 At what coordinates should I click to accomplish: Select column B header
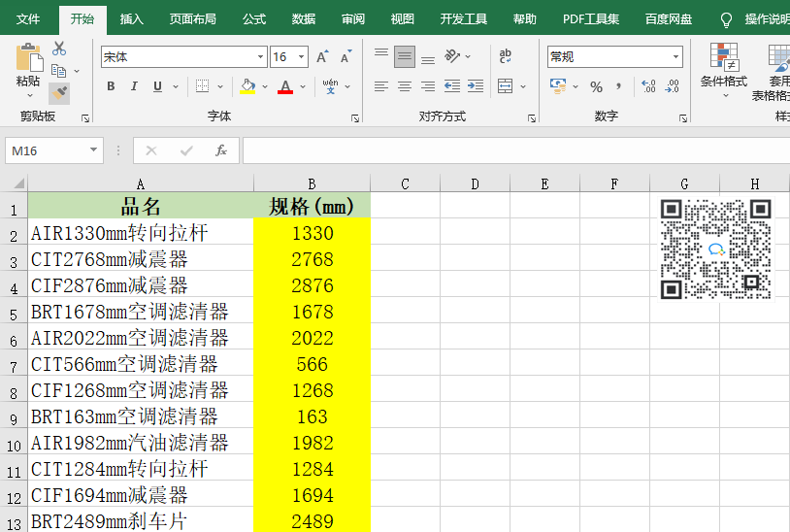tap(312, 183)
